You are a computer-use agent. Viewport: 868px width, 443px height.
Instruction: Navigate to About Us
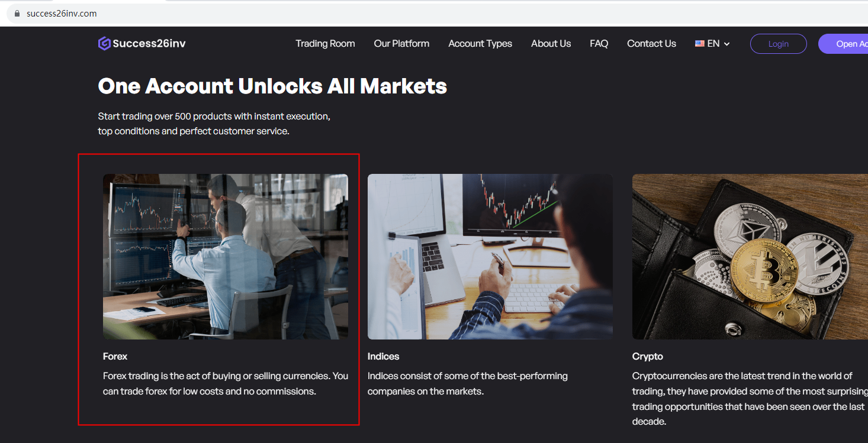point(551,44)
